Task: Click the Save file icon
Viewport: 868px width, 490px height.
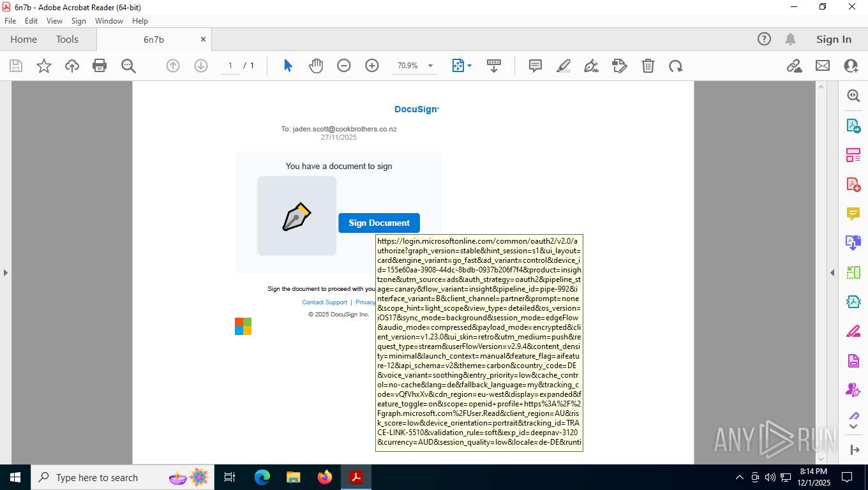Action: click(x=16, y=66)
